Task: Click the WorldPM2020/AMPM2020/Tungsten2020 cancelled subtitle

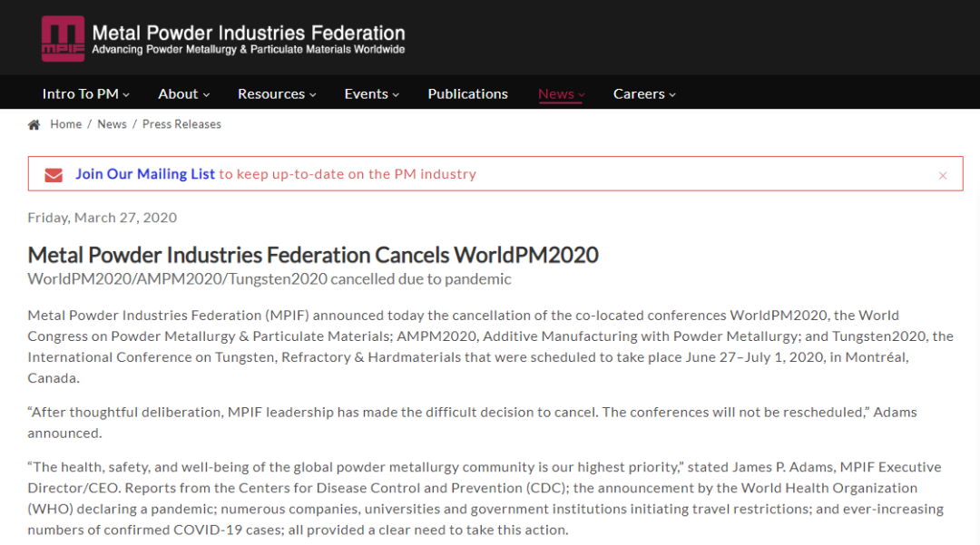Action: point(269,279)
